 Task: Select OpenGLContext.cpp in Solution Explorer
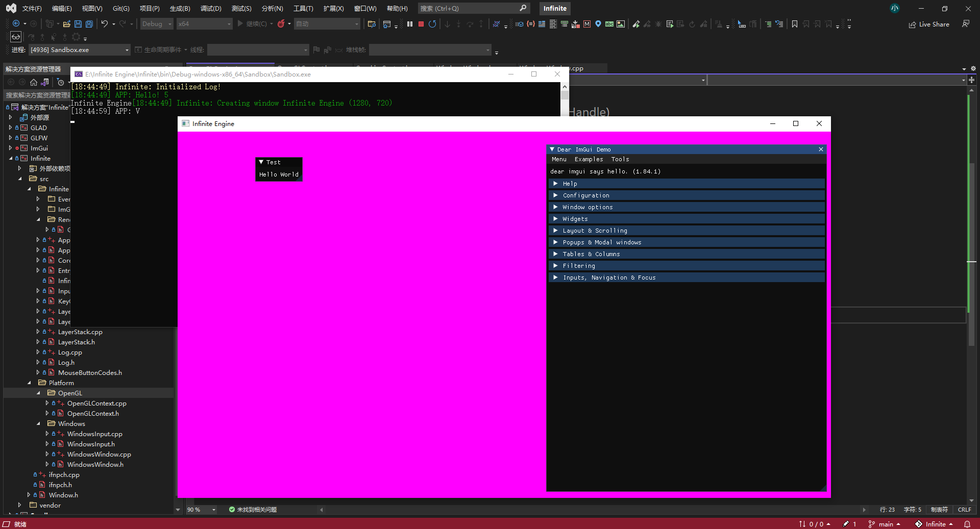96,403
